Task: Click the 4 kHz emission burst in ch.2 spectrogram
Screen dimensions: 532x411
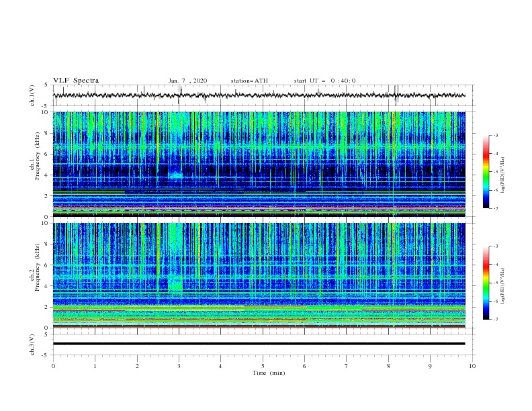Action: [x=175, y=284]
